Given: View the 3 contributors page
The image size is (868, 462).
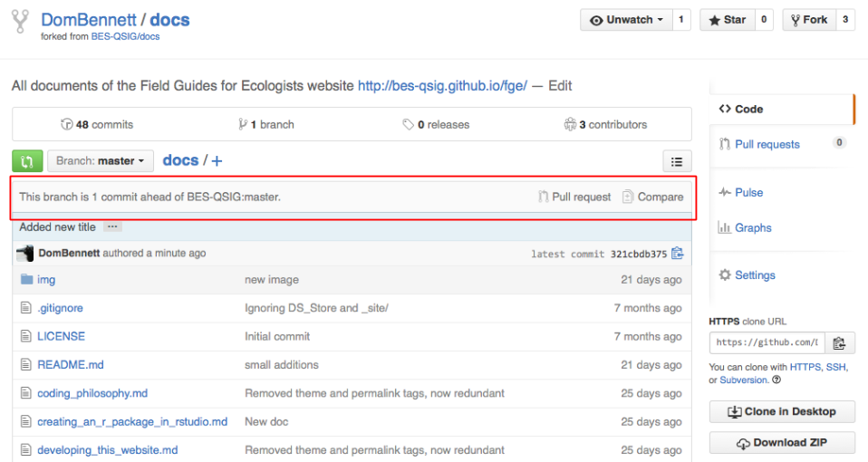Looking at the screenshot, I should coord(605,124).
